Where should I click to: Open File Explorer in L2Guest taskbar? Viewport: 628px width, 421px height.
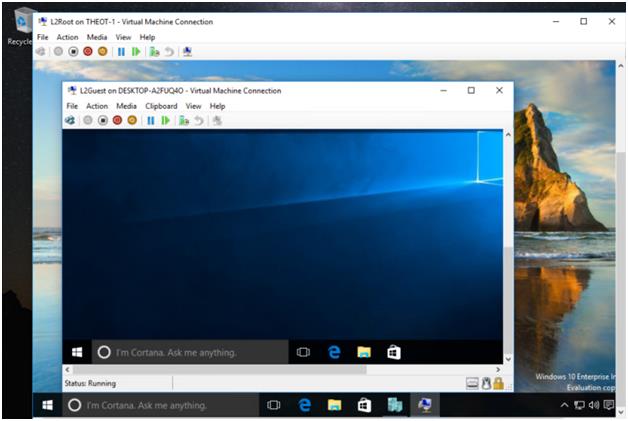[x=364, y=352]
